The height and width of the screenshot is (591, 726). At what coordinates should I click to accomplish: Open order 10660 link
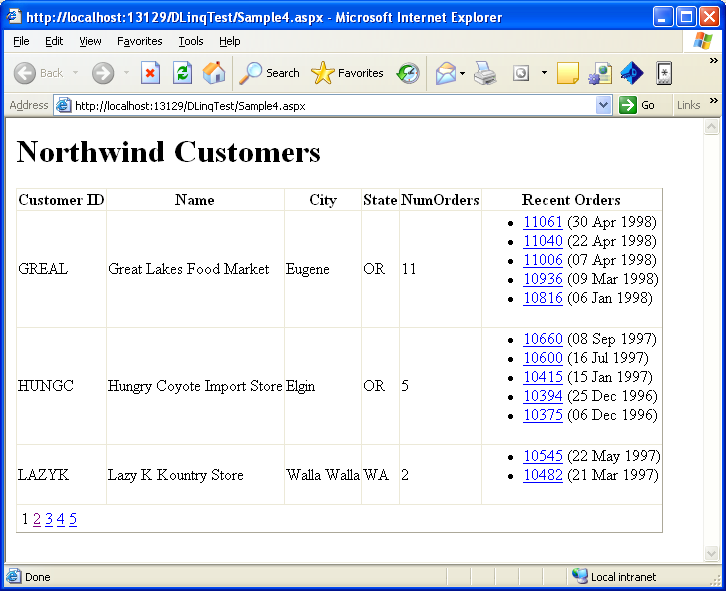tap(543, 339)
